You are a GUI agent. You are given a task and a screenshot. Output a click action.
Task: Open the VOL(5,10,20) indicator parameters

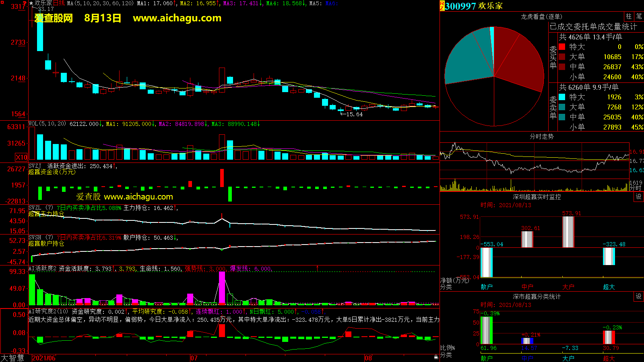(47, 124)
